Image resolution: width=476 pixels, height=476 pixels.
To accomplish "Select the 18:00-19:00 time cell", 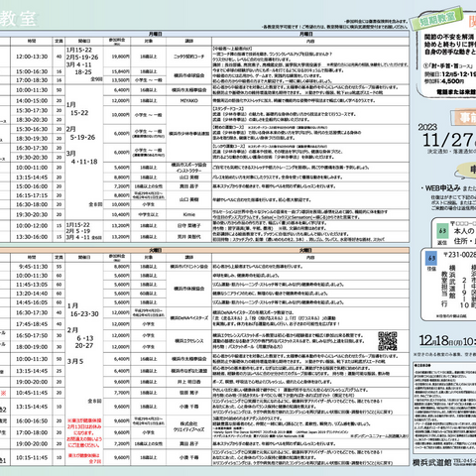I will tap(32, 347).
